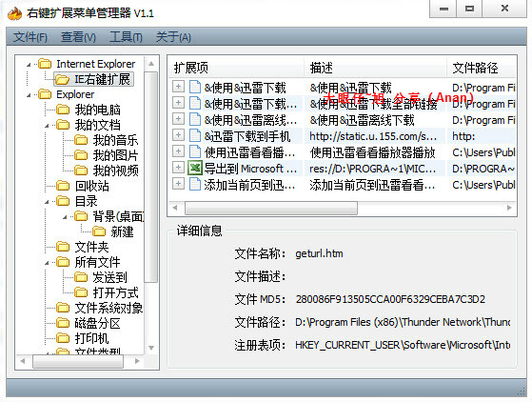Open the 工具(T) menu
The height and width of the screenshot is (402, 532).
click(126, 36)
